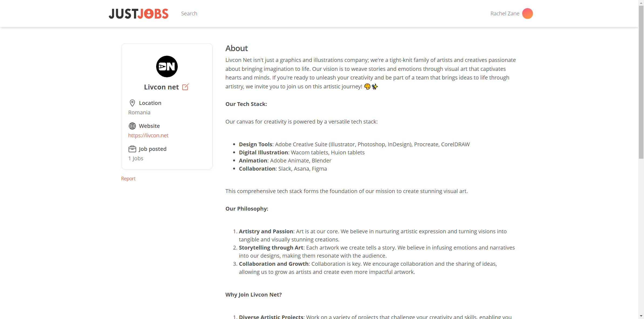644x319 pixels.
Task: Open Search in the top navigation
Action: [x=189, y=14]
